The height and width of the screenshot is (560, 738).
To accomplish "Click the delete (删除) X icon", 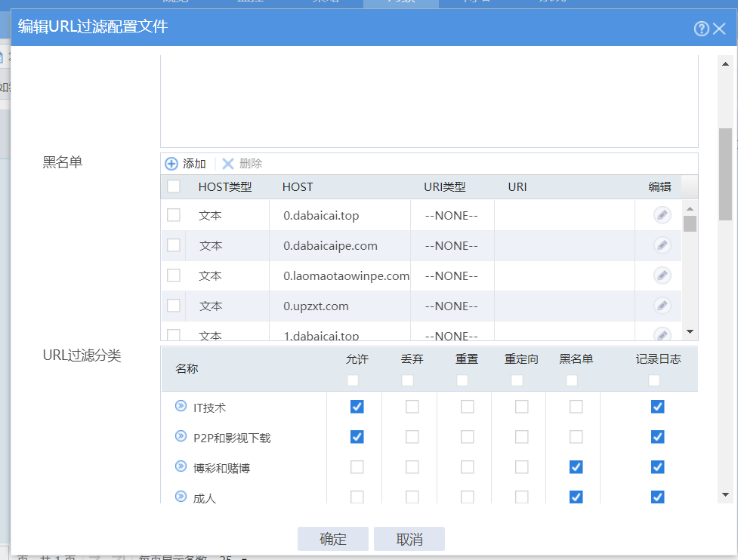I will tap(227, 164).
